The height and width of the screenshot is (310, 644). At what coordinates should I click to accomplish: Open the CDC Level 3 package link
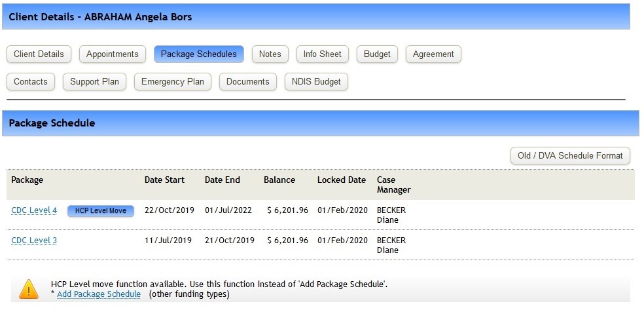tap(34, 241)
